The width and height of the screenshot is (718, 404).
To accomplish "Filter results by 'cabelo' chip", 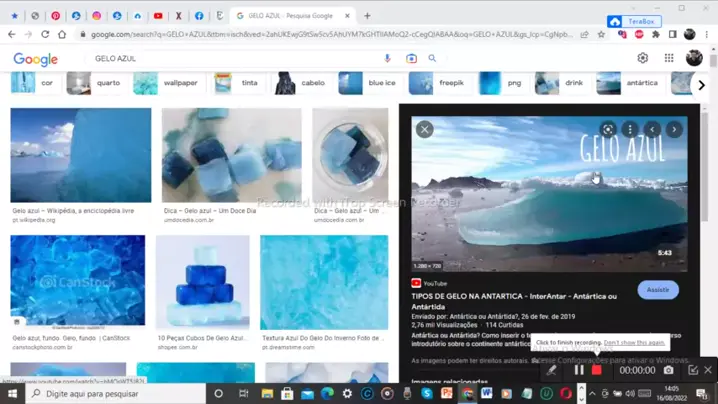I will click(x=302, y=83).
